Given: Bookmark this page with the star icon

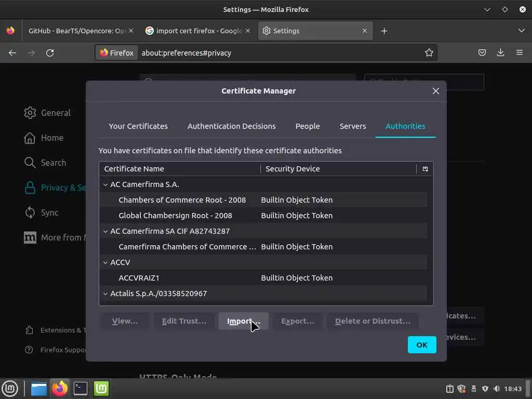Looking at the screenshot, I should (x=429, y=52).
